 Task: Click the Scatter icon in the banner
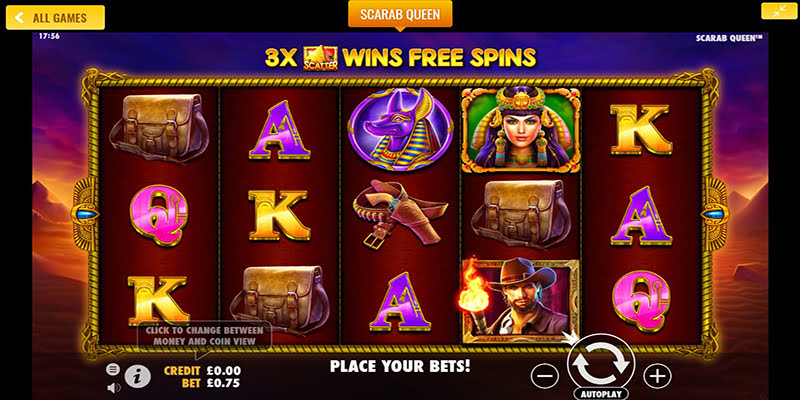tap(320, 58)
